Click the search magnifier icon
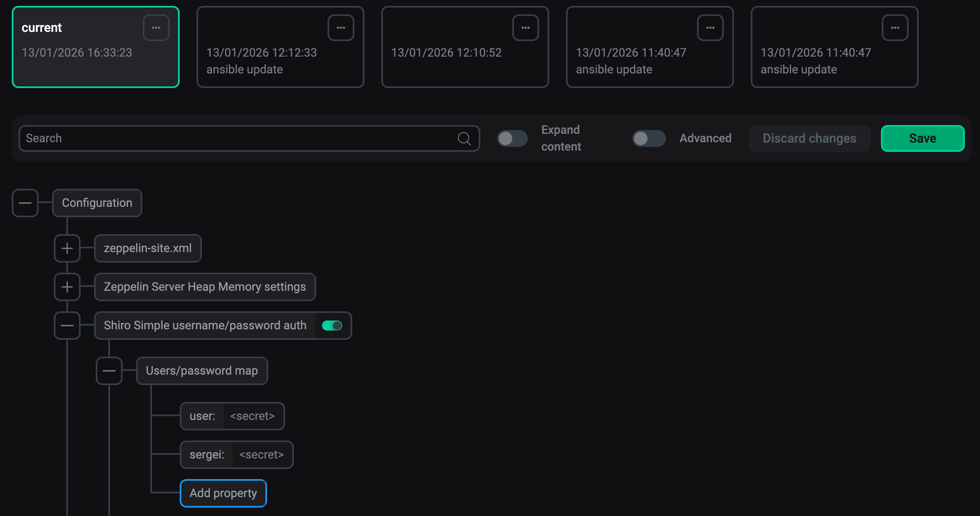Image resolution: width=980 pixels, height=516 pixels. coord(464,138)
